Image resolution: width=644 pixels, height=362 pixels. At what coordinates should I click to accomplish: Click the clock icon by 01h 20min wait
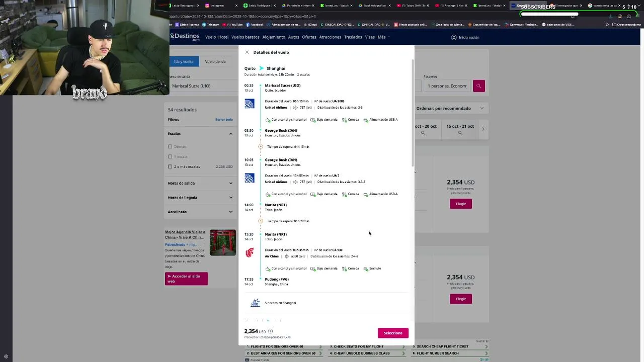click(x=261, y=221)
